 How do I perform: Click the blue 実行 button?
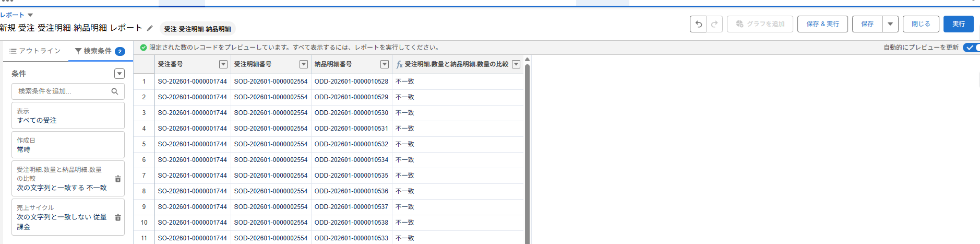(959, 24)
